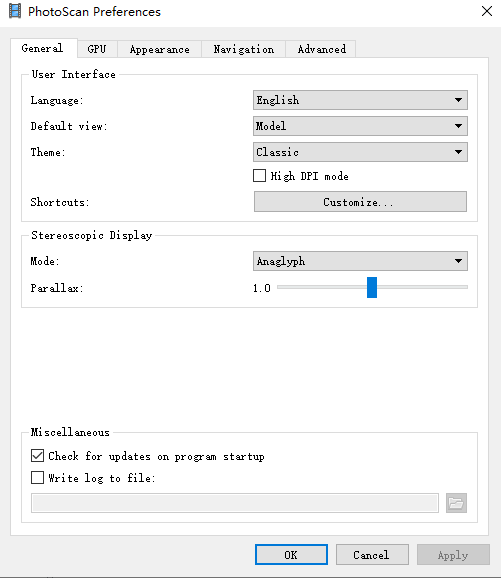Enable High DPI mode checkbox

[x=260, y=175]
